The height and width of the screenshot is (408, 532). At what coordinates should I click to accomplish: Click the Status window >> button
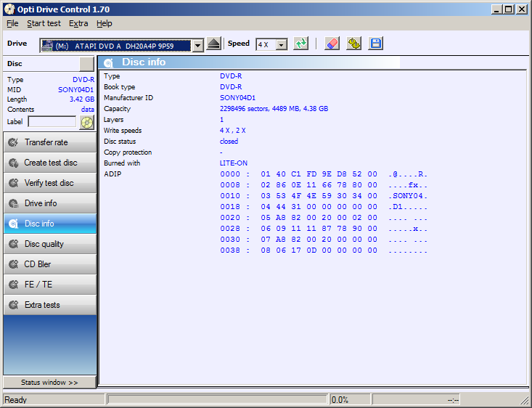tap(49, 382)
